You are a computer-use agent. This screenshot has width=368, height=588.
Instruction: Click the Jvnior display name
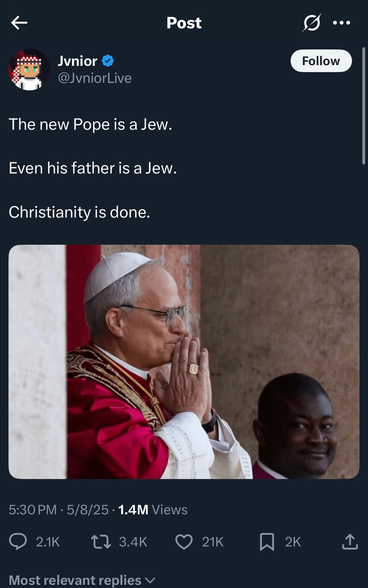[x=77, y=61]
